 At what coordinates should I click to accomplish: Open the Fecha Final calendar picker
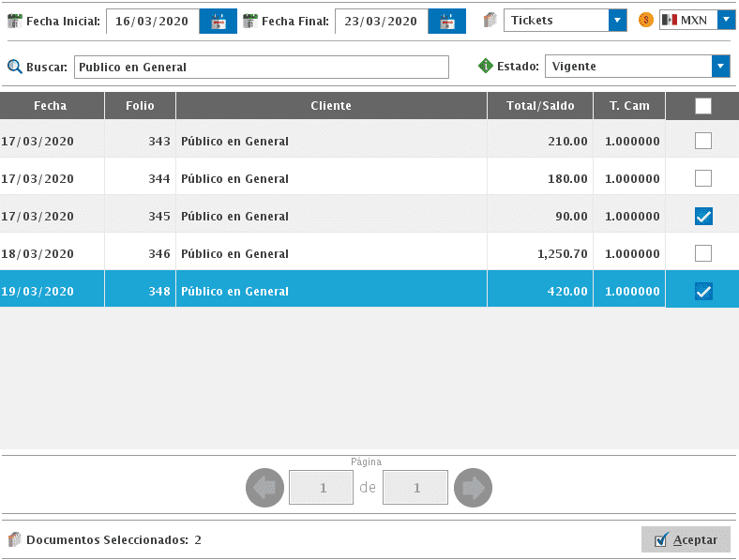pos(447,21)
